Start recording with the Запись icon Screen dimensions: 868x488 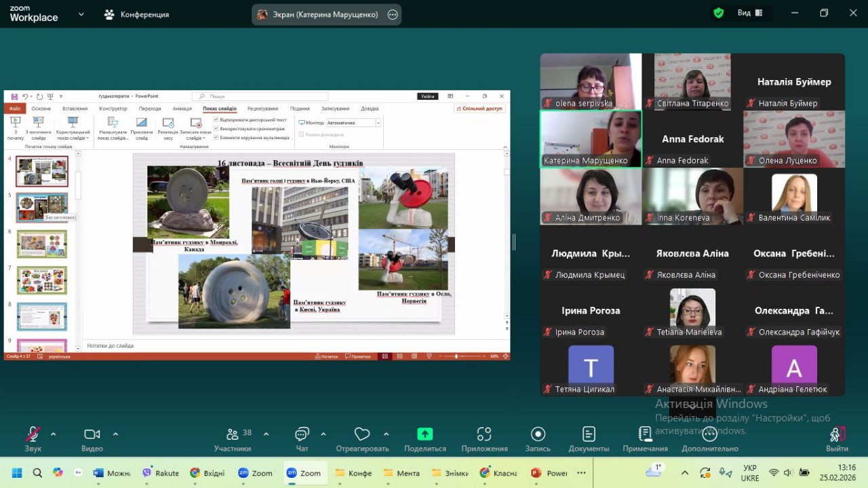point(538,434)
